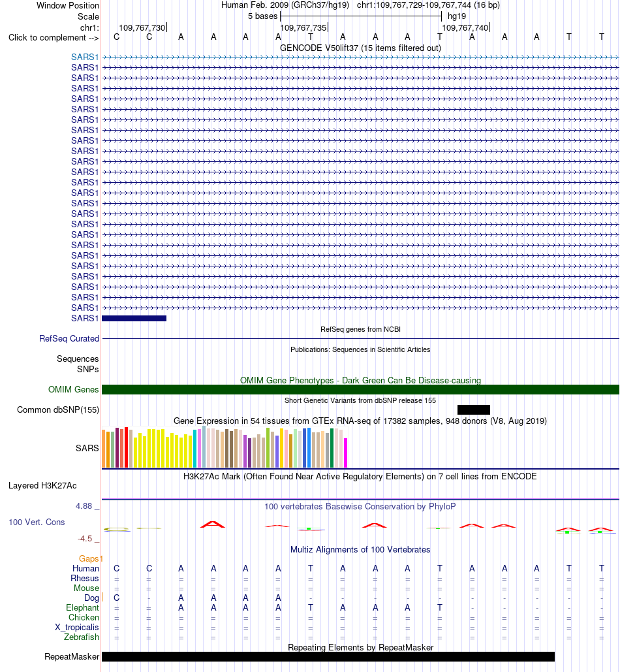Open Publications: Sequences in Scientific Articles title

(x=360, y=349)
